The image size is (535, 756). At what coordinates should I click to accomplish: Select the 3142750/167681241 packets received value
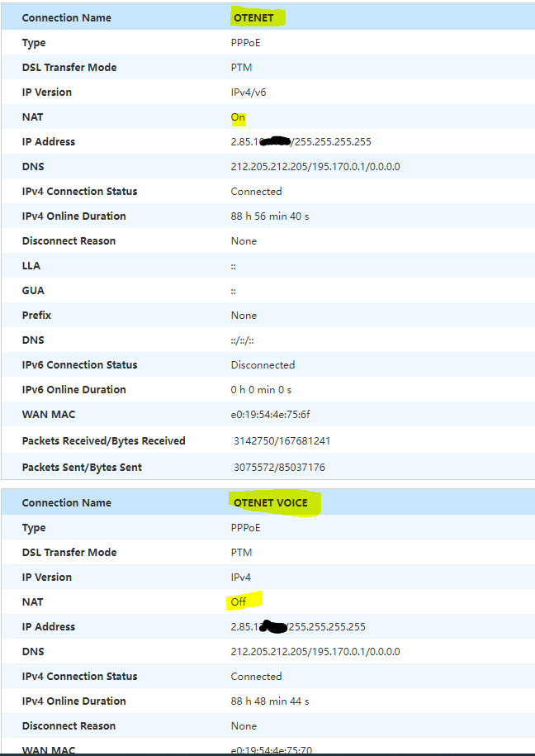pyautogui.click(x=282, y=440)
